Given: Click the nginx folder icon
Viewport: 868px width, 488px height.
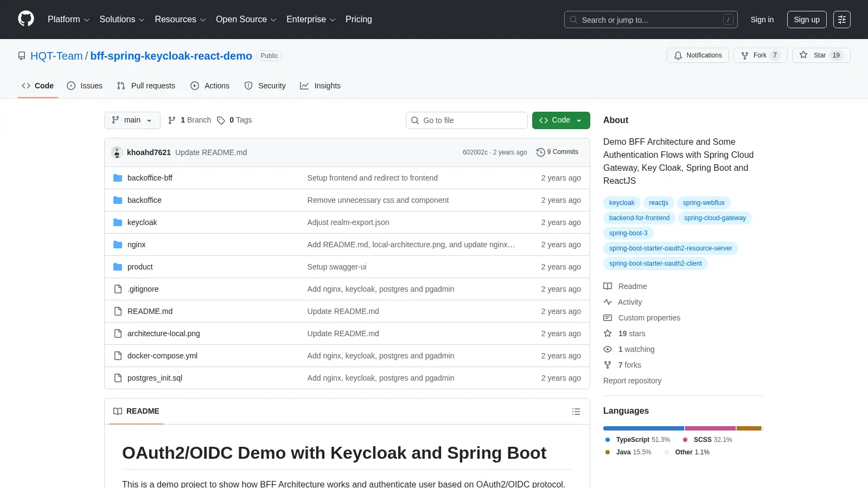Looking at the screenshot, I should pos(118,245).
